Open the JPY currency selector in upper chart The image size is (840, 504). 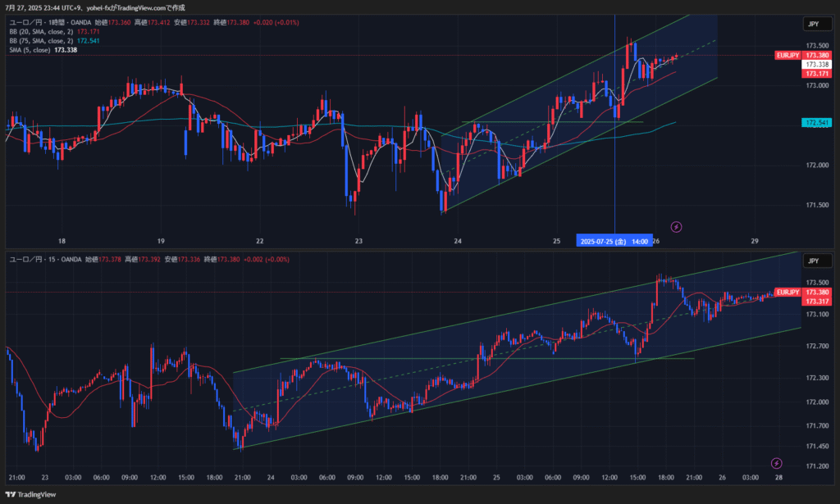coord(813,24)
